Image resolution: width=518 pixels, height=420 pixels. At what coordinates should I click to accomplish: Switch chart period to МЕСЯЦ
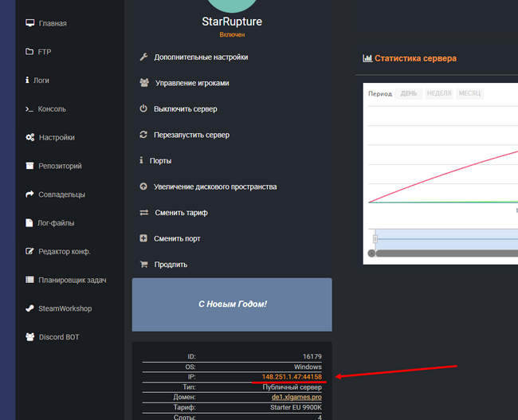[x=469, y=93]
